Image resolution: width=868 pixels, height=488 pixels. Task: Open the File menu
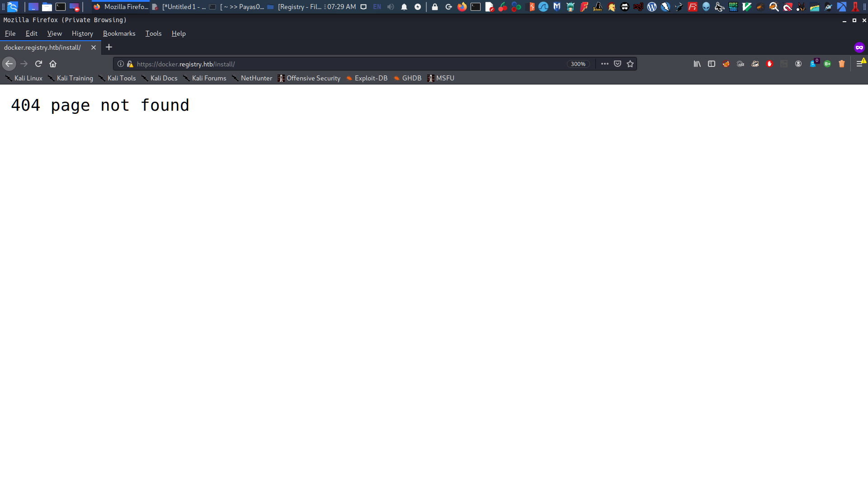[10, 33]
